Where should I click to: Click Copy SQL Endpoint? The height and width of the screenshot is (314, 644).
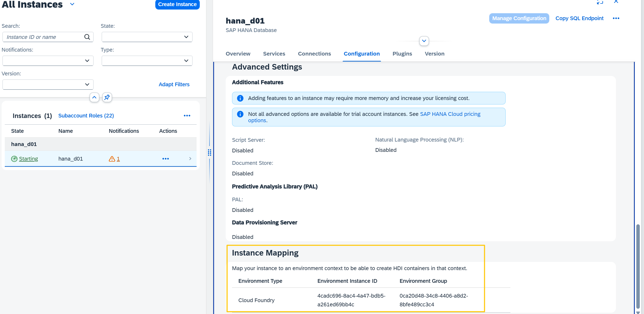click(579, 18)
